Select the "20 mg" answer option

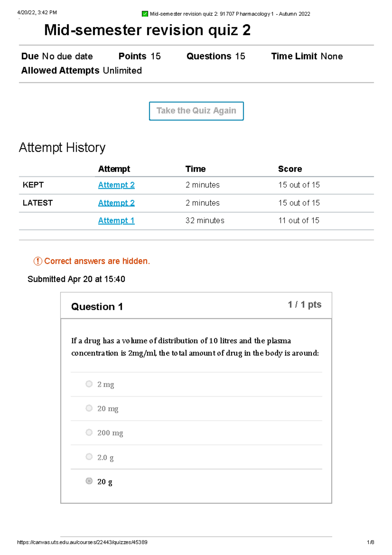pos(89,408)
